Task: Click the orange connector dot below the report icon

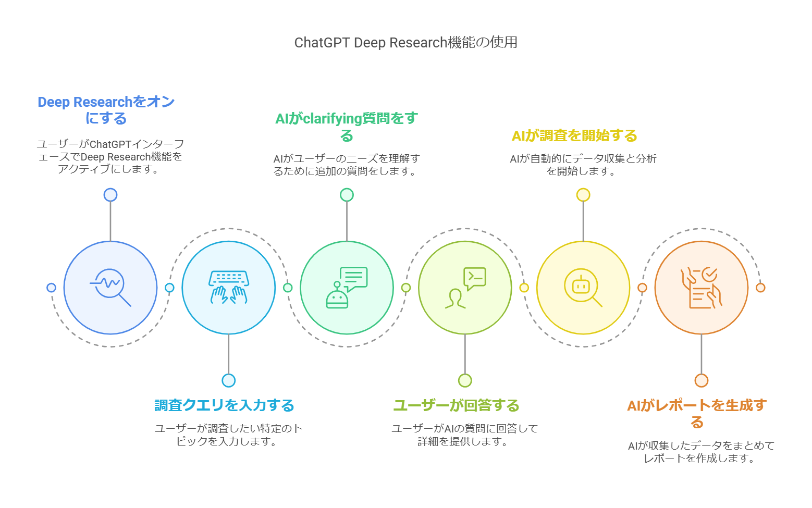Action: [x=702, y=380]
